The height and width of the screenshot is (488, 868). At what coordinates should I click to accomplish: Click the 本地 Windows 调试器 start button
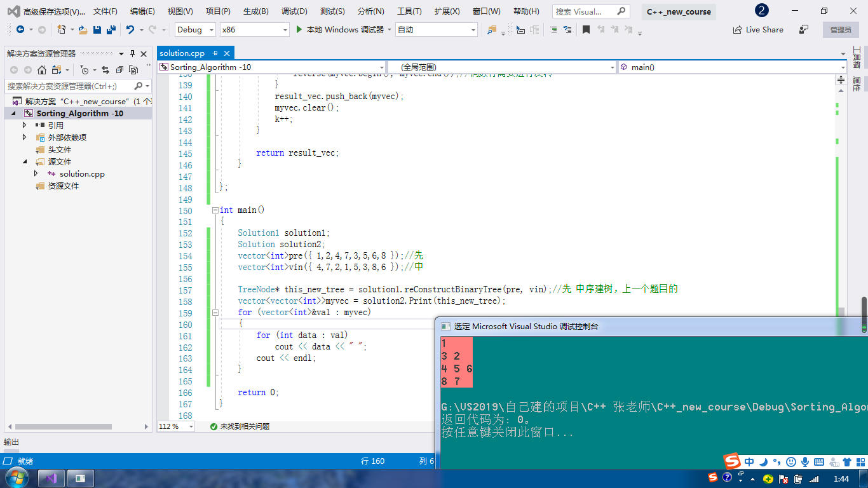click(x=339, y=30)
